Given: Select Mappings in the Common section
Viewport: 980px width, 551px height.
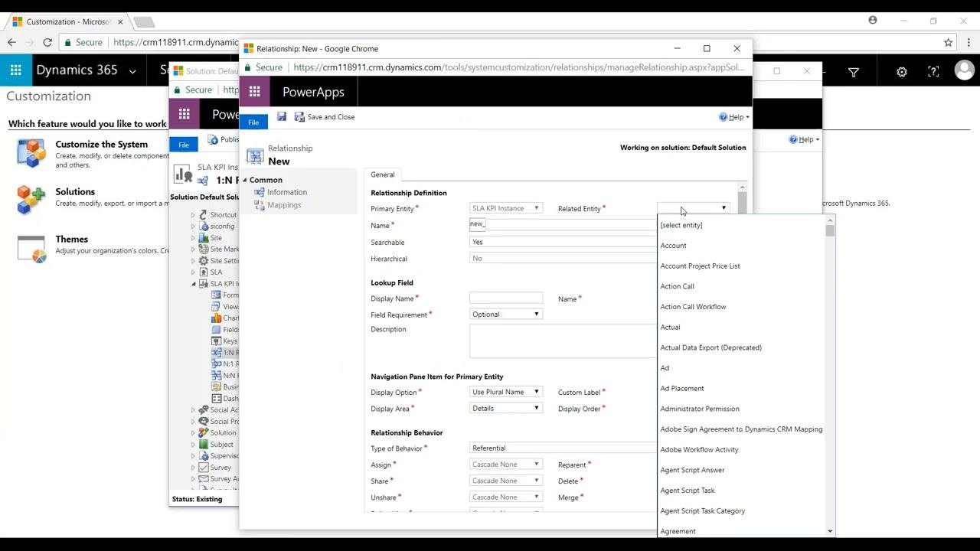Looking at the screenshot, I should [x=284, y=205].
